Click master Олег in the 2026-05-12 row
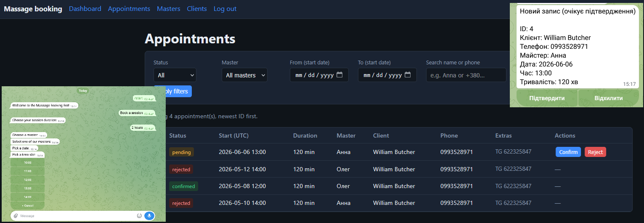Screen dimensions: 644x223 coord(344,169)
